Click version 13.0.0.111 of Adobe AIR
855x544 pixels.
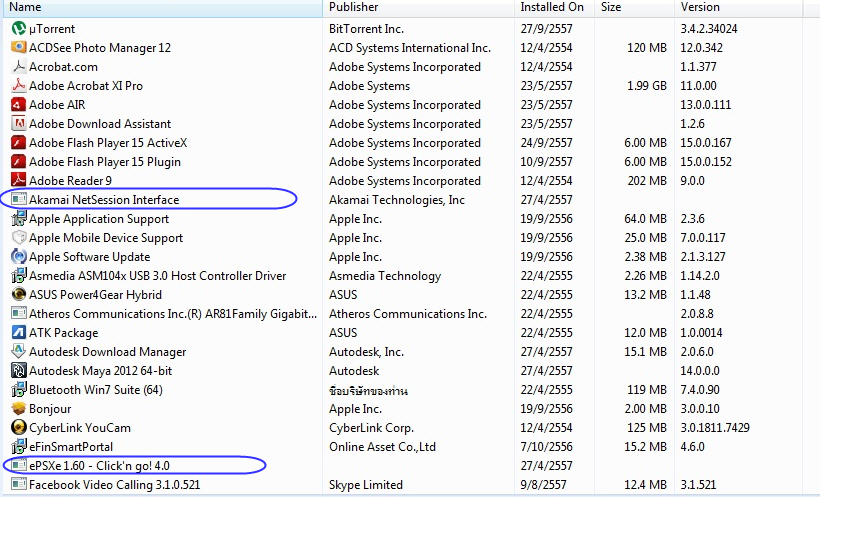(705, 105)
